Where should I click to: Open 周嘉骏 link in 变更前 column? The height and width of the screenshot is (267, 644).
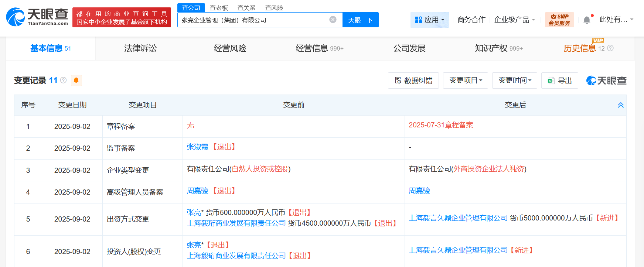click(x=198, y=191)
